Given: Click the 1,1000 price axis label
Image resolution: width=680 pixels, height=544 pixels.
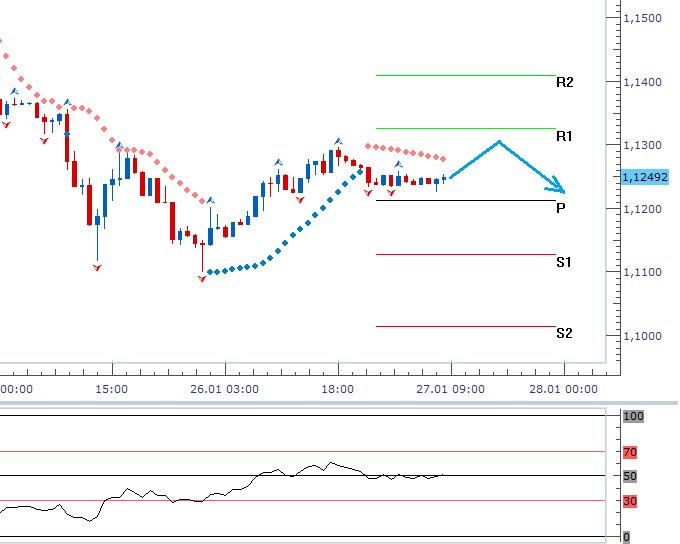Looking at the screenshot, I should point(641,336).
